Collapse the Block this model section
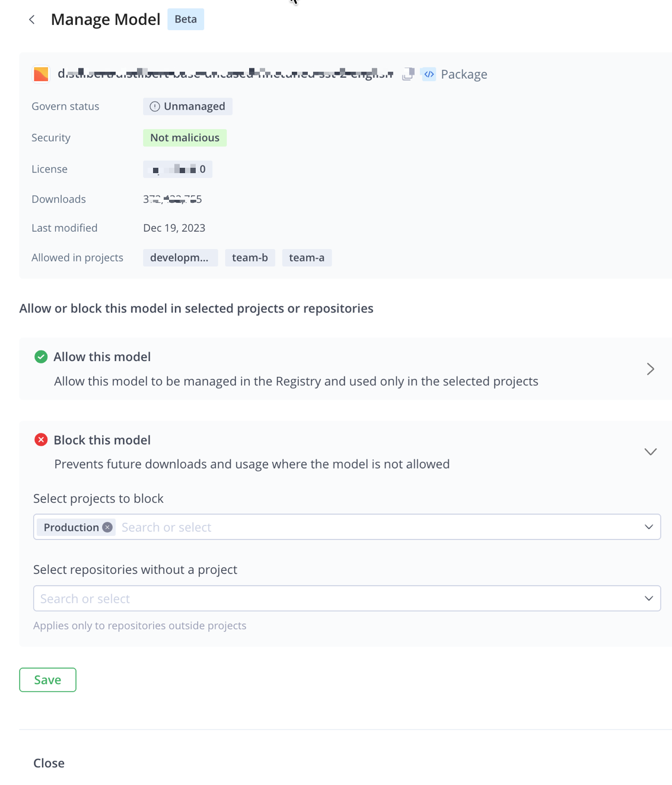 coord(650,452)
